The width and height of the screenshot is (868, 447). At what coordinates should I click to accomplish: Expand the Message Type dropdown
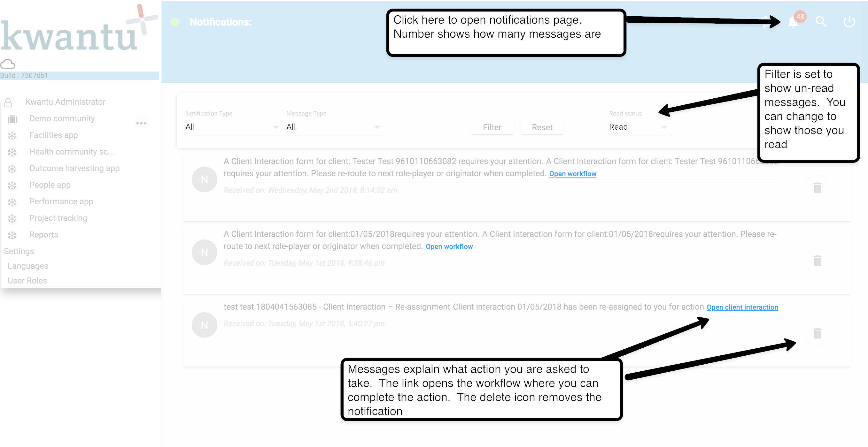[x=334, y=127]
